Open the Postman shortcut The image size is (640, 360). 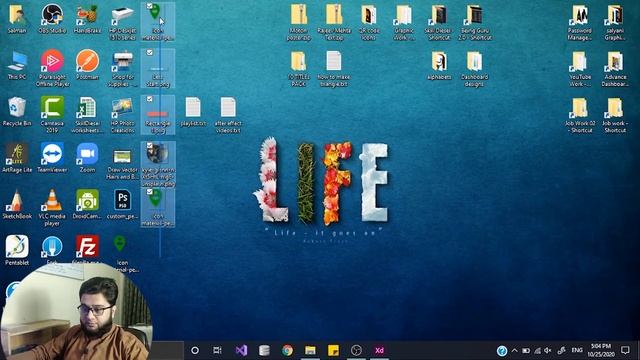pos(87,65)
